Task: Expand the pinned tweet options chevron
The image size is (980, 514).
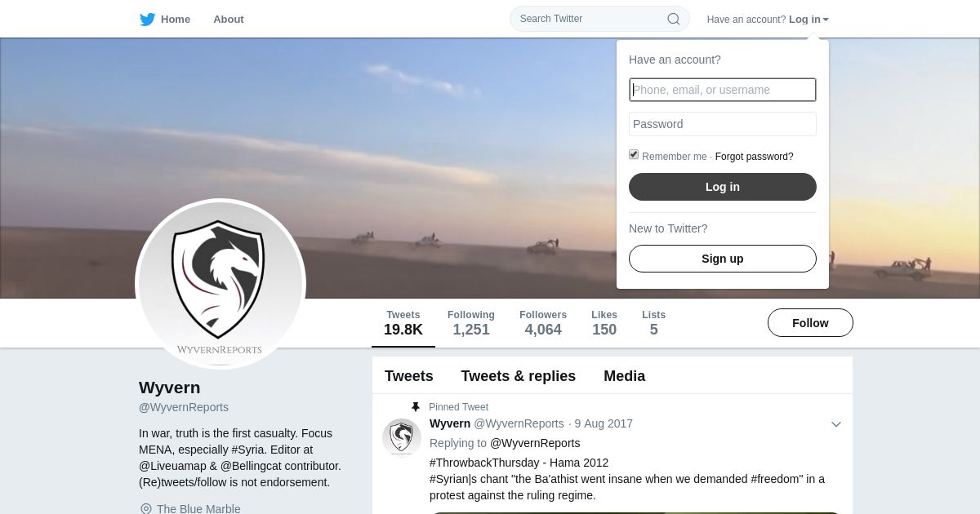Action: click(836, 424)
